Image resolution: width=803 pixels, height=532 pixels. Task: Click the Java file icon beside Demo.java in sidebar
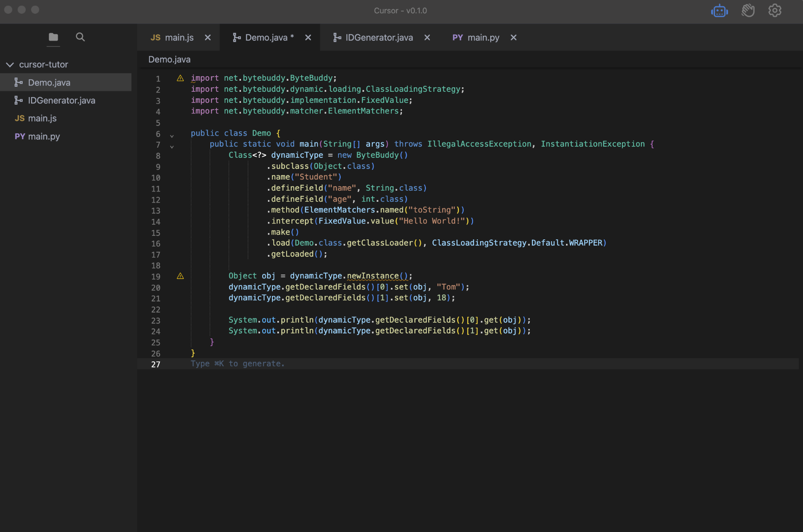[19, 82]
